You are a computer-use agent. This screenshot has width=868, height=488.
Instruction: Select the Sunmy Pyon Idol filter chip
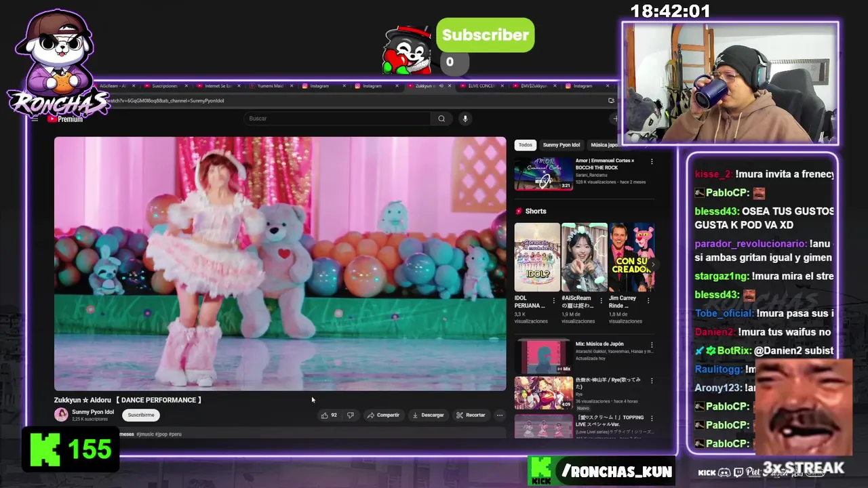[x=561, y=145]
